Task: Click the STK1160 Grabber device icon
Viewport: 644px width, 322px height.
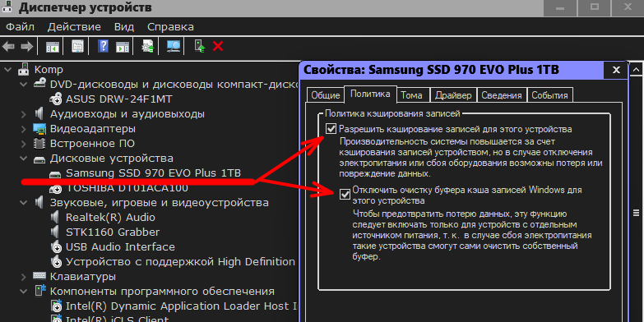Action: [54, 232]
